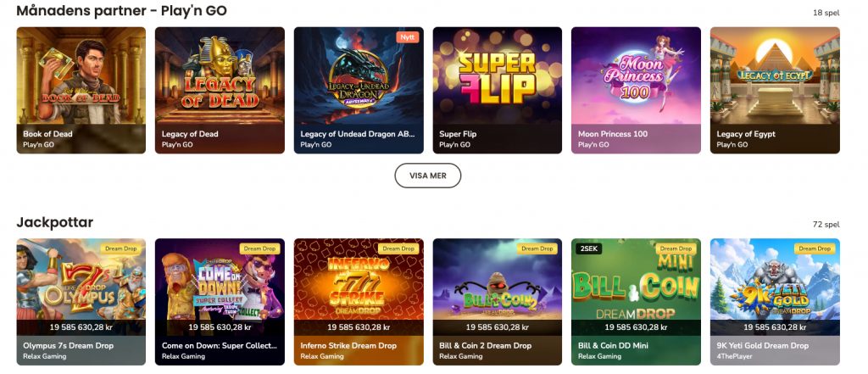Open Come on Down: Super Collect game
868x374 pixels.
220,302
